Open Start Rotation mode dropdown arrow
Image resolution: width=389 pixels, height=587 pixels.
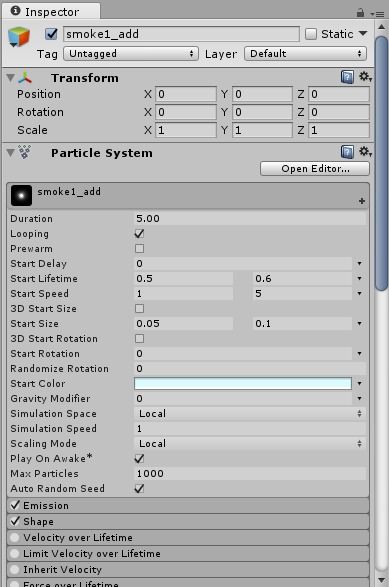(x=359, y=353)
